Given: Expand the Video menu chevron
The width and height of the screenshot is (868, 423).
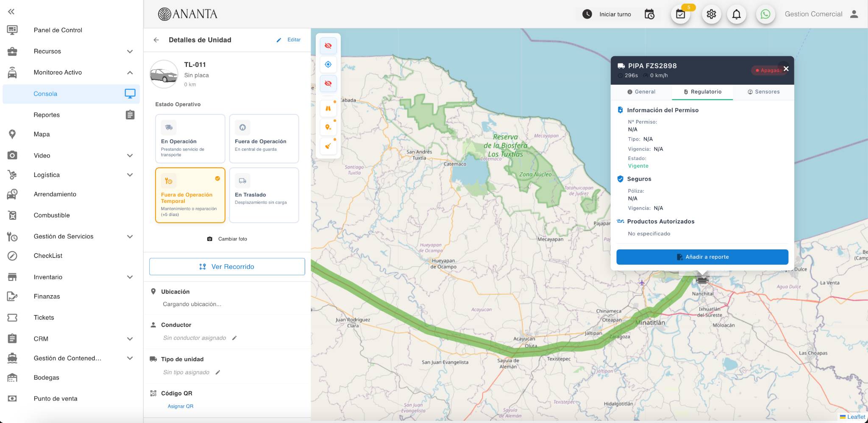Looking at the screenshot, I should 130,155.
